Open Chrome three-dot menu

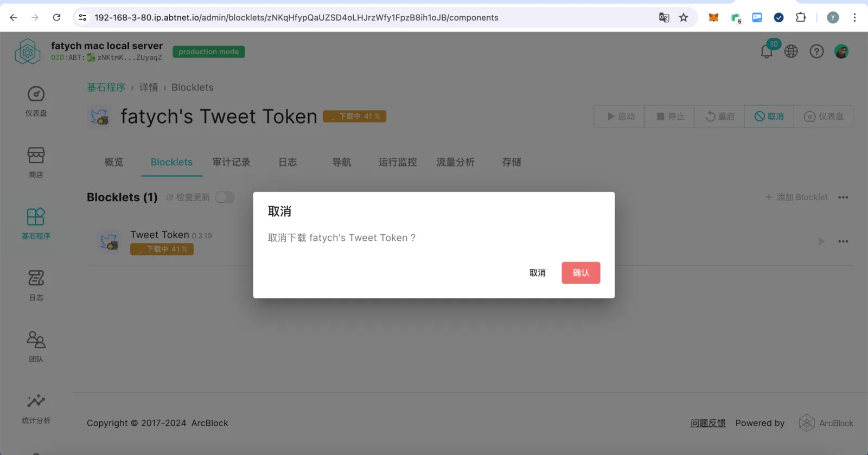click(854, 17)
